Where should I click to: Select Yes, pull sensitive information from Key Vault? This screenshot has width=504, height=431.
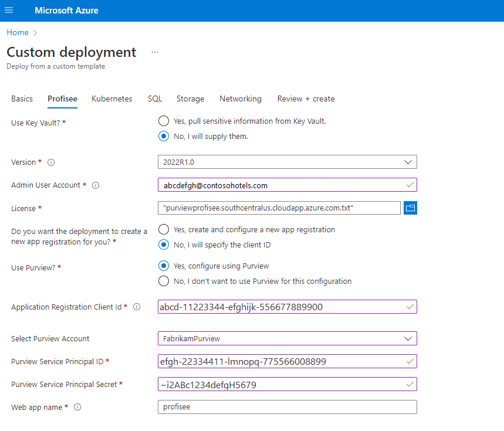click(164, 121)
